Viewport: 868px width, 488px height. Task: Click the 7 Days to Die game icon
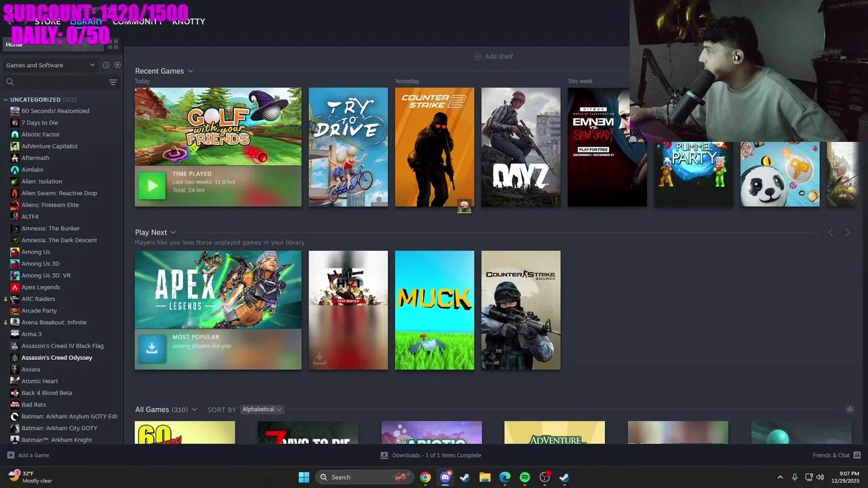[x=15, y=123]
